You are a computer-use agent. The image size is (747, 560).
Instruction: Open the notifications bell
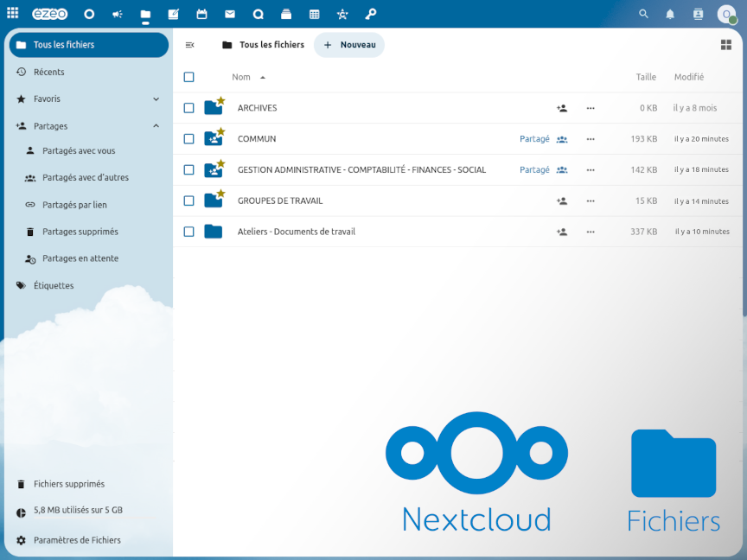coord(670,15)
